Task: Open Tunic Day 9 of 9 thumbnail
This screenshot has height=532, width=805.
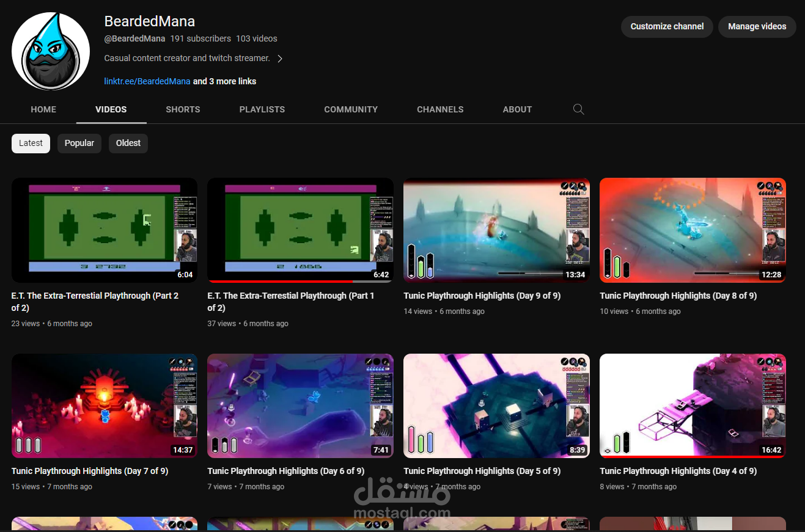Action: coord(496,230)
